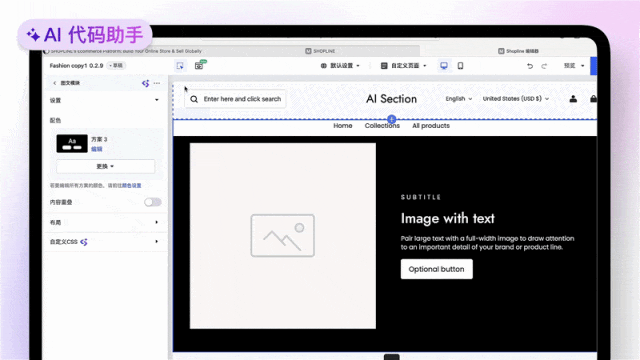Toggle the 内容重叠 switch
640x360 pixels.
point(153,202)
